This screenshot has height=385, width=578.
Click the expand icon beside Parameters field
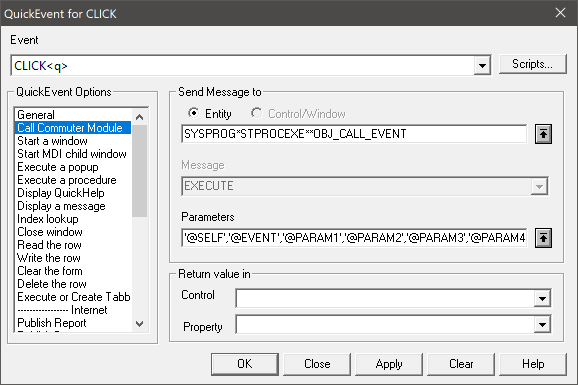[543, 238]
